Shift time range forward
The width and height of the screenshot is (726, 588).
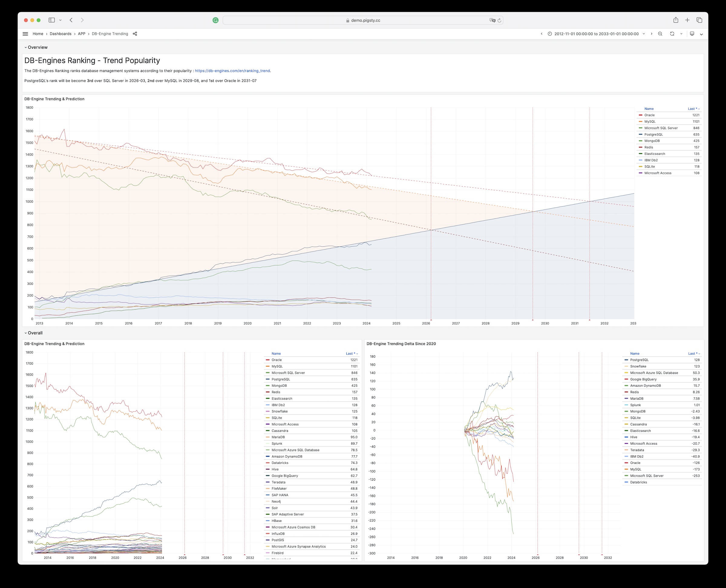[652, 34]
